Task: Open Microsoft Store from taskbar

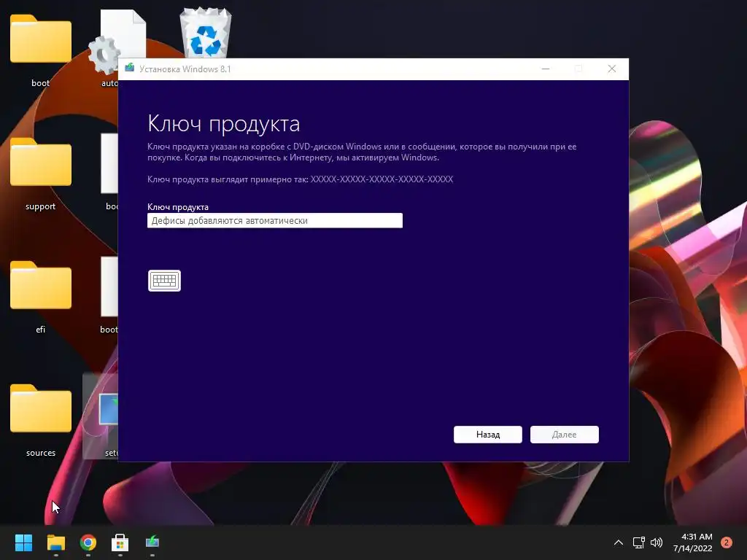Action: (x=120, y=542)
